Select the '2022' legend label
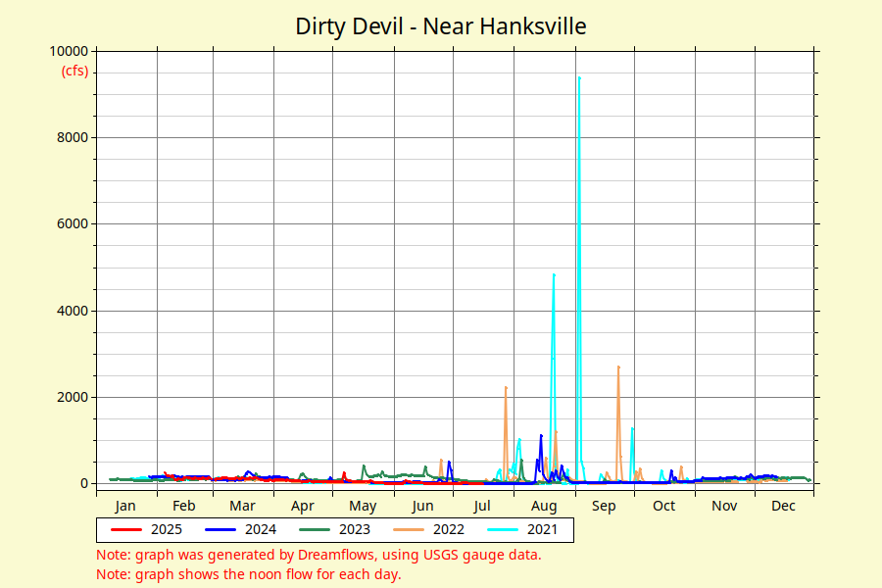This screenshot has height=588, width=882. point(448,530)
